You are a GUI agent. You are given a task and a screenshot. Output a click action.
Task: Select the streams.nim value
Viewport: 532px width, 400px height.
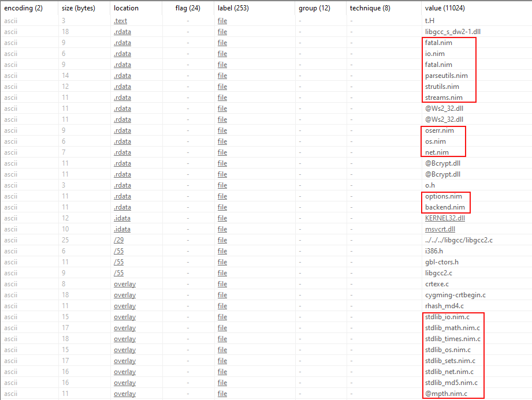pyautogui.click(x=444, y=98)
